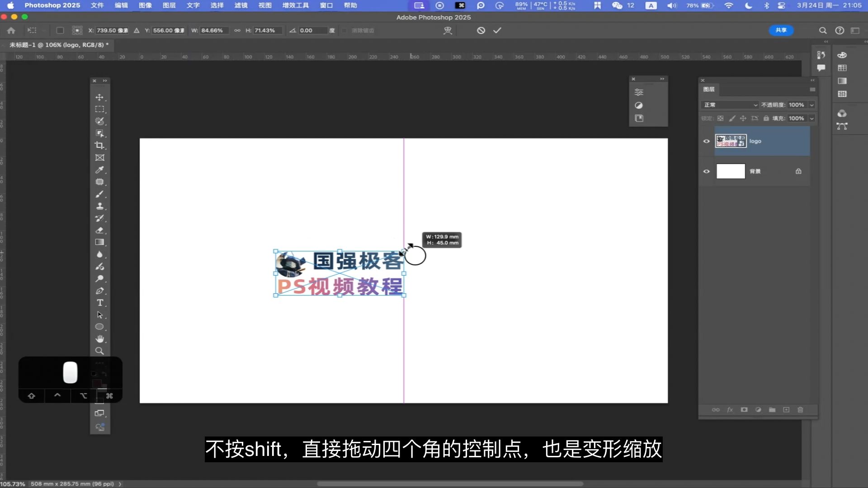Toggle lock position icon
Viewport: 868px width, 488px height.
(x=743, y=118)
